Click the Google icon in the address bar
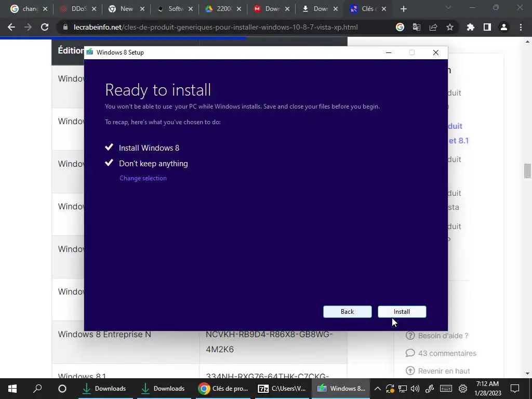532x399 pixels. click(400, 27)
